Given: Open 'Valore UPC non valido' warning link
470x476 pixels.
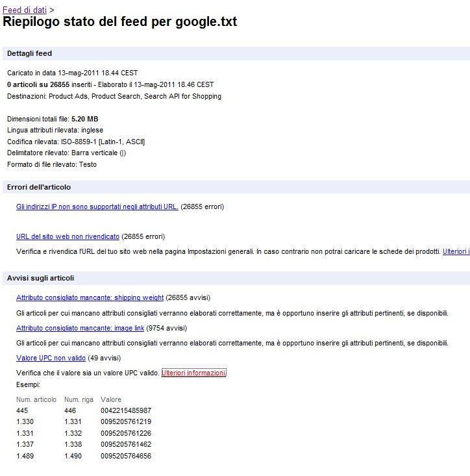Looking at the screenshot, I should click(x=51, y=358).
